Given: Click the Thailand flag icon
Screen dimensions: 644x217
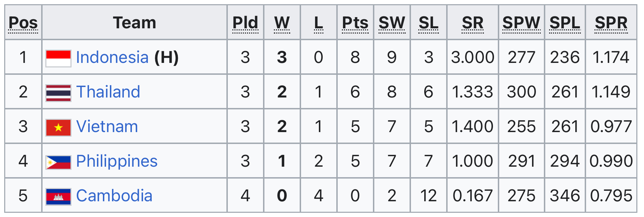Looking at the screenshot, I should coord(59,93).
